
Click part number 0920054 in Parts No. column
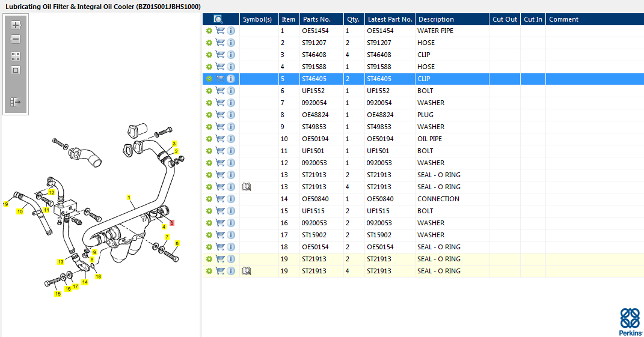point(314,103)
